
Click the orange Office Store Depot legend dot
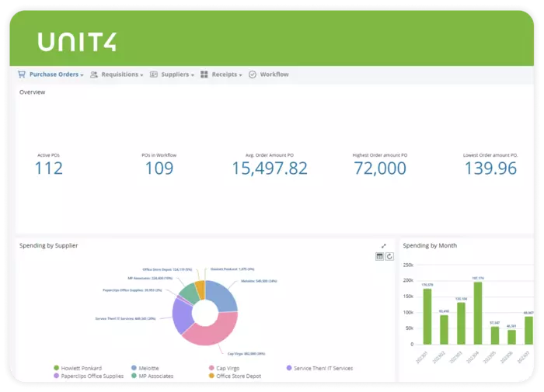click(x=211, y=376)
